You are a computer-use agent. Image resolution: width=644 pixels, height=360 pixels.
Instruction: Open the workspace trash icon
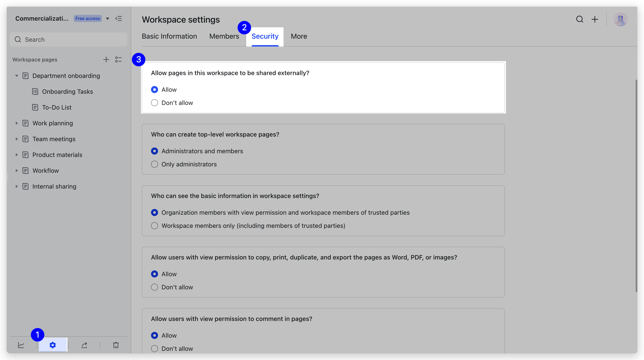[x=116, y=345]
